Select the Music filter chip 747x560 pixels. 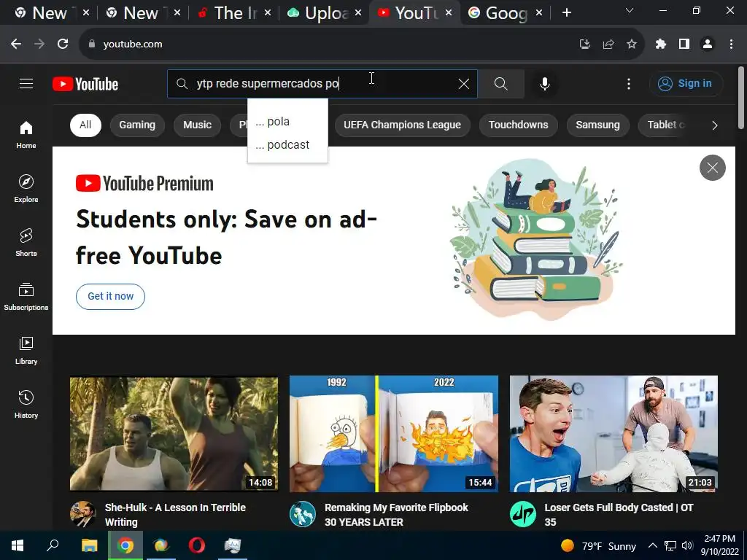pyautogui.click(x=197, y=125)
